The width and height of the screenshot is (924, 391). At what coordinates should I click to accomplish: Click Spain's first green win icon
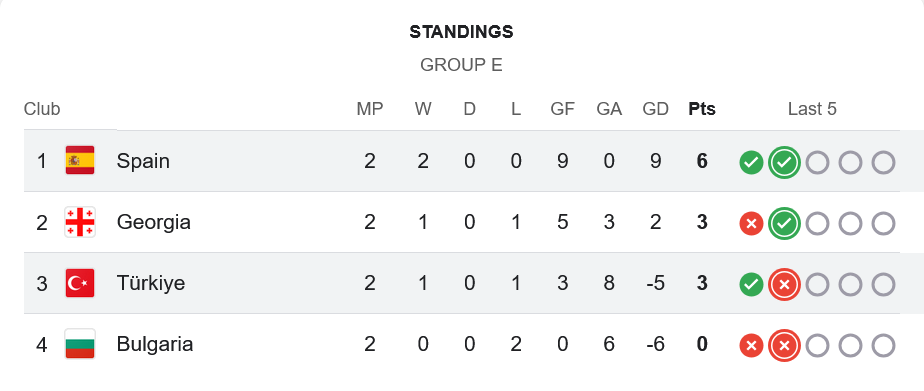pos(751,163)
